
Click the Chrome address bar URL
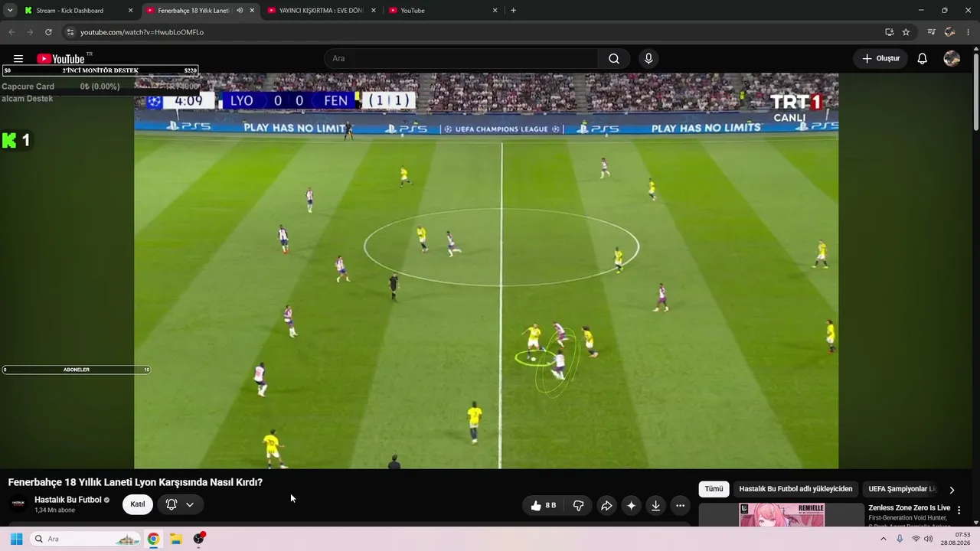[x=142, y=32]
